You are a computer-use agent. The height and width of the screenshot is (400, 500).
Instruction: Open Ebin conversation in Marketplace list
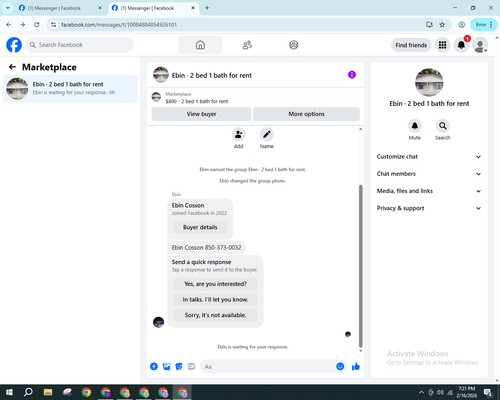pos(70,89)
